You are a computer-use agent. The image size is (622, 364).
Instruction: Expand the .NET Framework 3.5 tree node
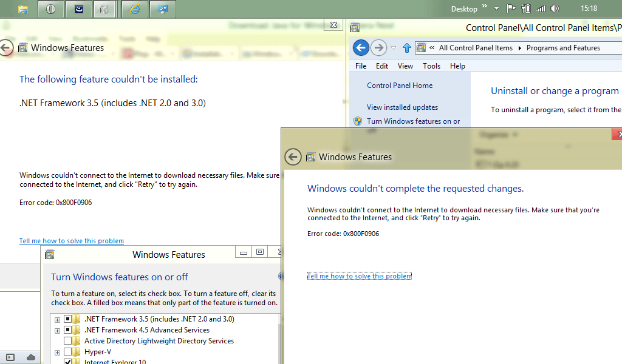click(58, 320)
